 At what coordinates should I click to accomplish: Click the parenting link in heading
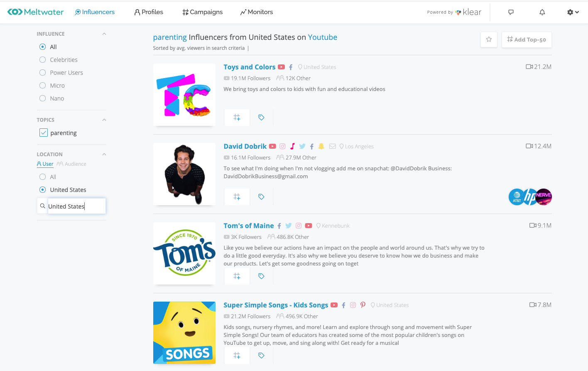(170, 37)
